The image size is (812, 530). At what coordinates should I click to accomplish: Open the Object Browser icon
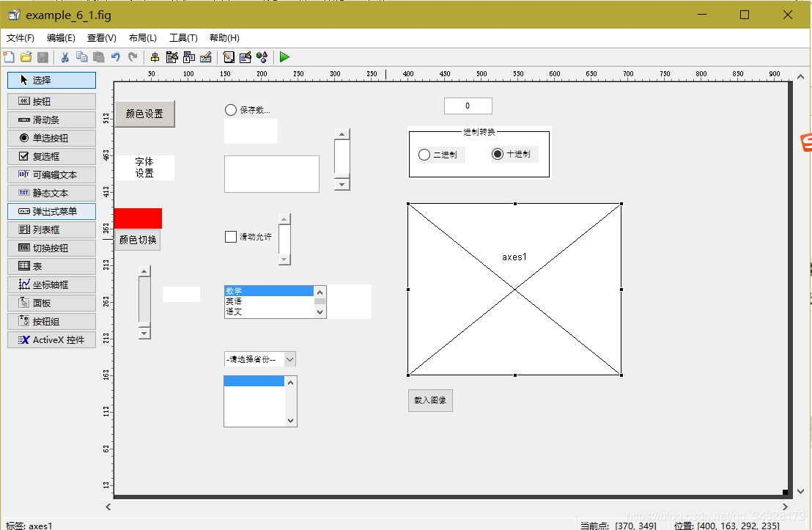tap(262, 57)
